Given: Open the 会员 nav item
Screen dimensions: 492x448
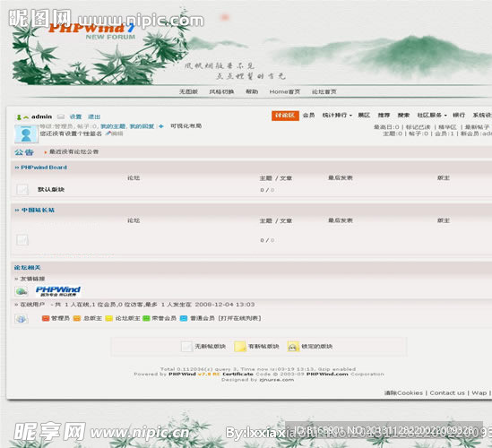Looking at the screenshot, I should click(309, 116).
